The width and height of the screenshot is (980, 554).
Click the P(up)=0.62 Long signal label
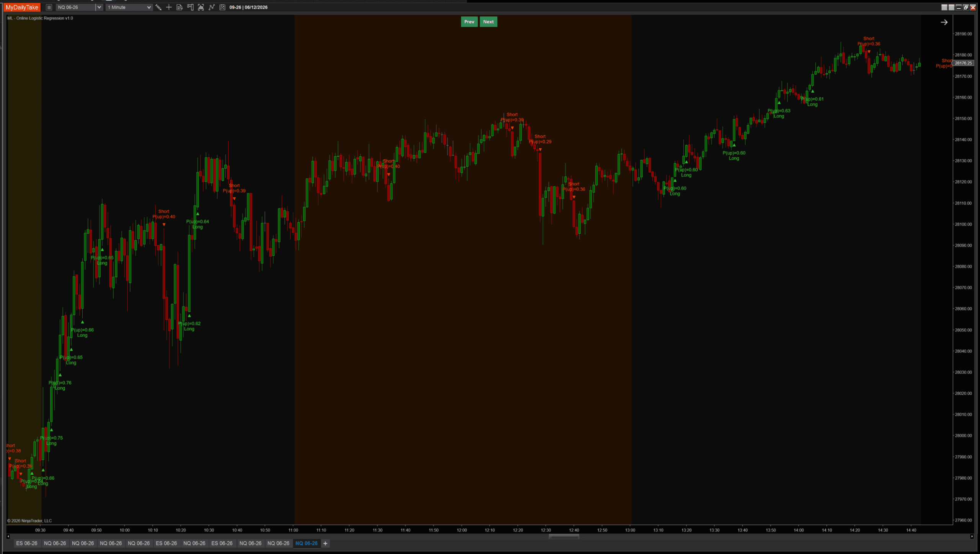[189, 326]
